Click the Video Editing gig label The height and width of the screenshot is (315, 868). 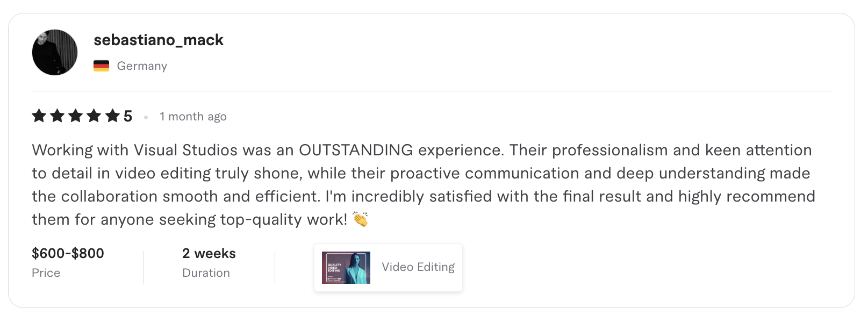pyautogui.click(x=418, y=267)
